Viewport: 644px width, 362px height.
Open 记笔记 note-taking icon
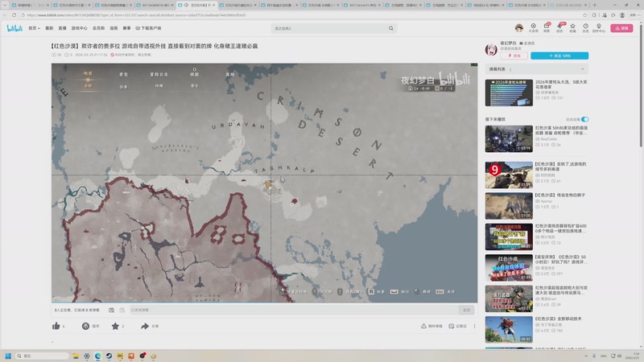[x=457, y=326]
